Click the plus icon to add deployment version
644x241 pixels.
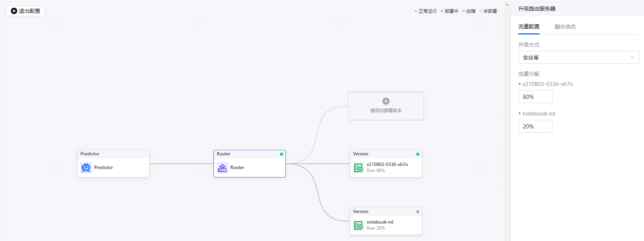coord(386,101)
